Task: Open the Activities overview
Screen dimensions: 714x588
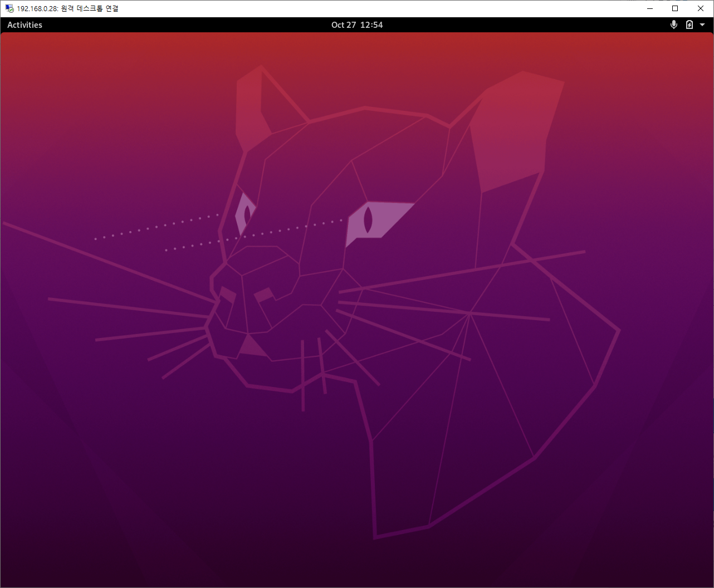Action: point(25,24)
